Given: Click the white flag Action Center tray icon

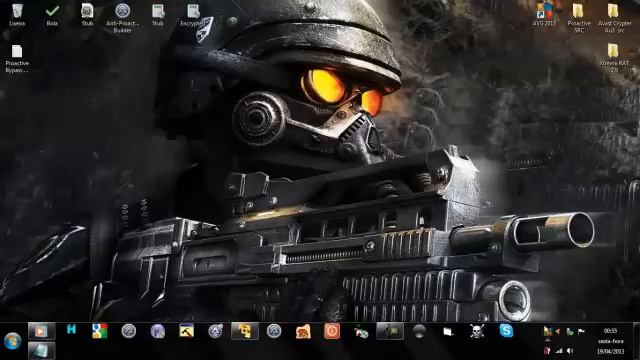Looking at the screenshot, I should click(581, 332).
